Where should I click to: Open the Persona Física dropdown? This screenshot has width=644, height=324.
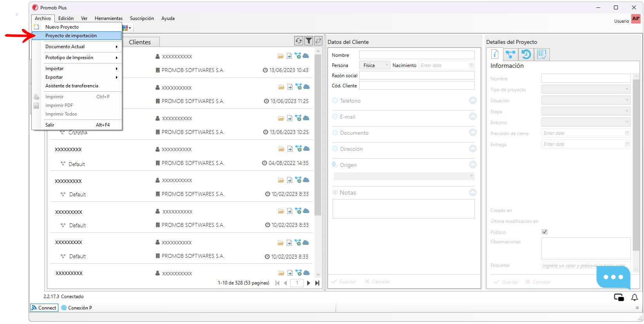375,65
